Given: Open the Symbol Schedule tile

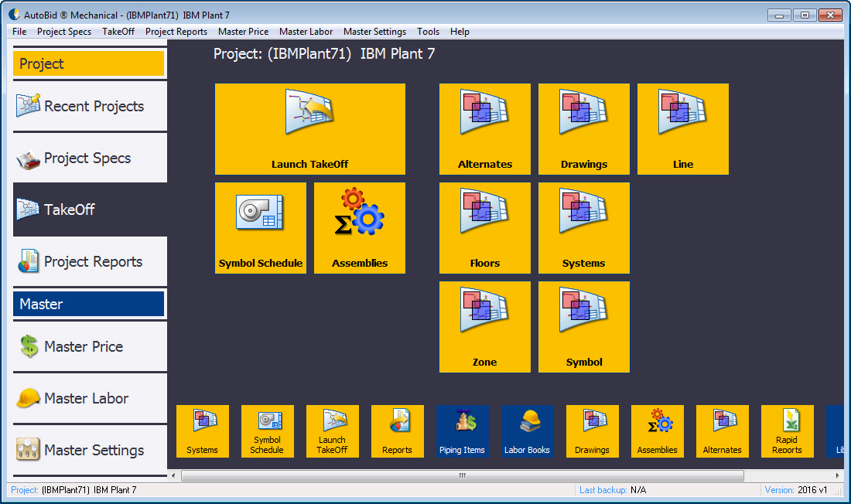Looking at the screenshot, I should [261, 227].
